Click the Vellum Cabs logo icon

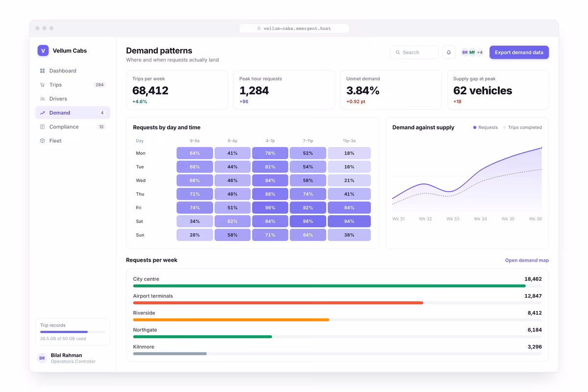click(x=43, y=50)
